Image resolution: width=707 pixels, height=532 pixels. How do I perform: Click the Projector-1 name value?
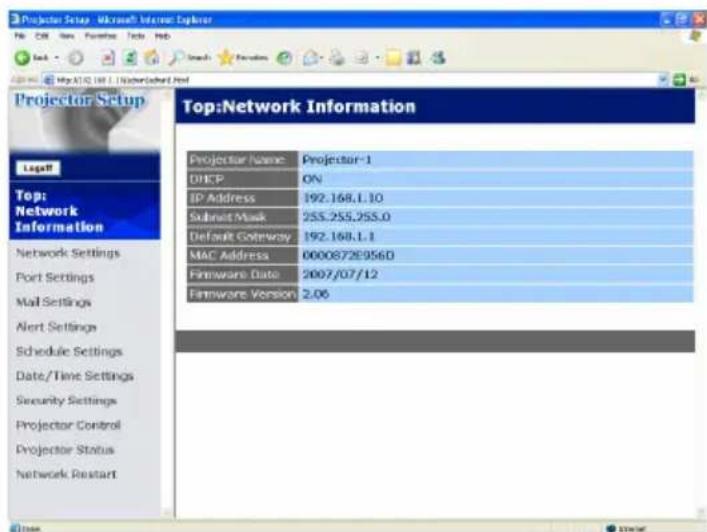point(337,160)
